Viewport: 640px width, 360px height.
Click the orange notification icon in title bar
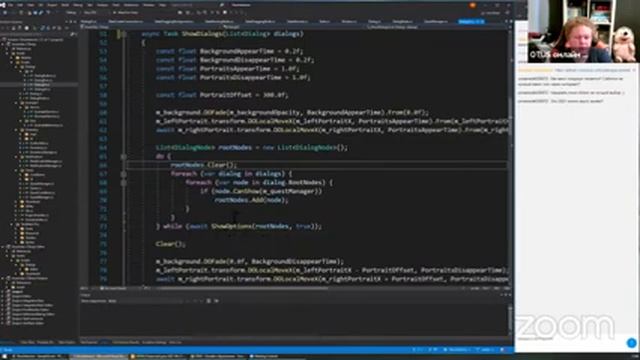pyautogui.click(x=473, y=5)
